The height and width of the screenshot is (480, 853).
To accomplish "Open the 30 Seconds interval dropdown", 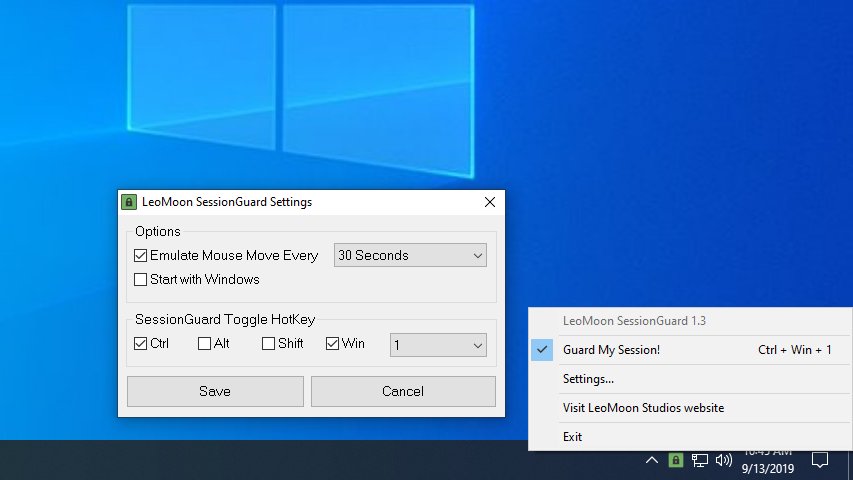I will pos(410,256).
